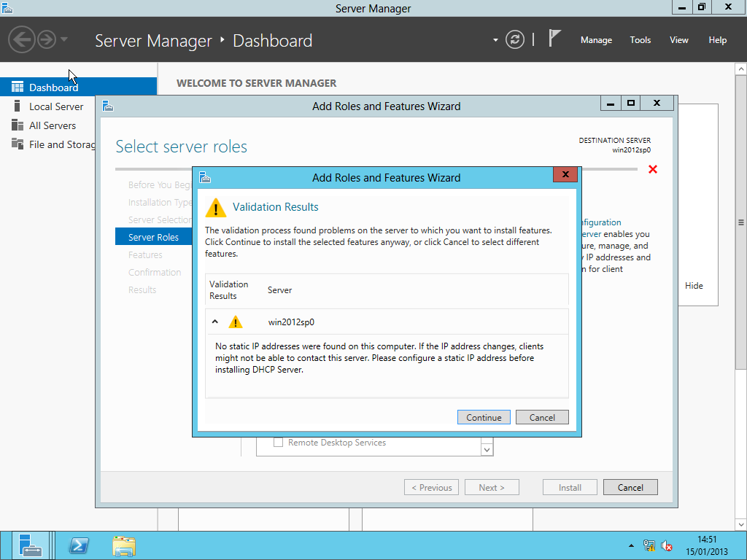Launch Windows PowerShell from taskbar
The width and height of the screenshot is (747, 560).
pos(79,545)
